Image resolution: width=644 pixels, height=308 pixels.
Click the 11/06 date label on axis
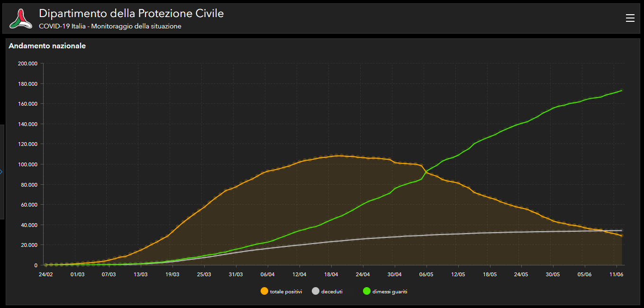(x=616, y=274)
